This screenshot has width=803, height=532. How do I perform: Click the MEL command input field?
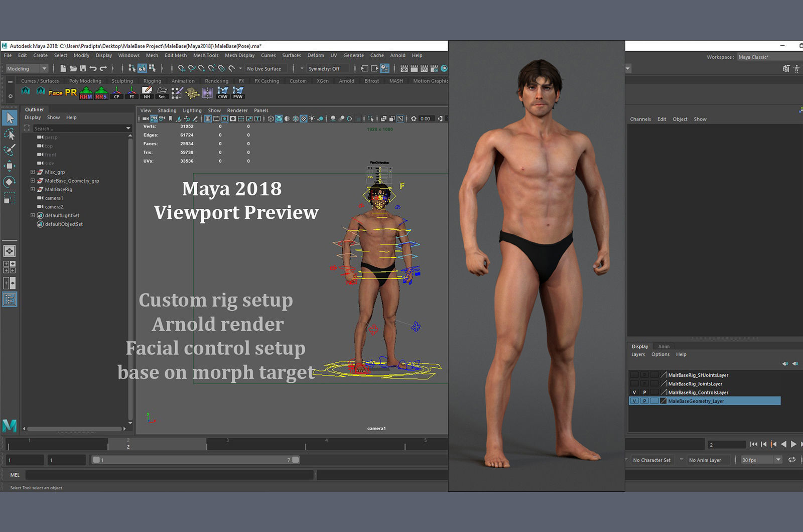click(170, 475)
